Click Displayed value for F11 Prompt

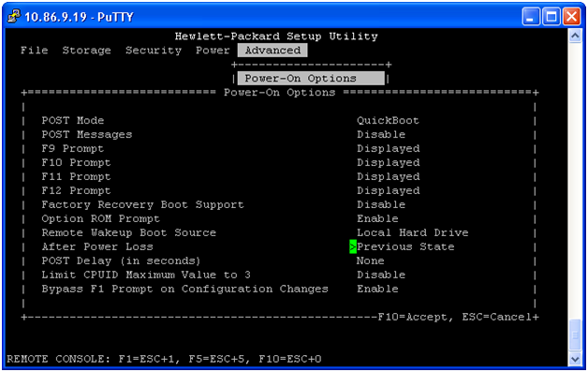tap(389, 176)
